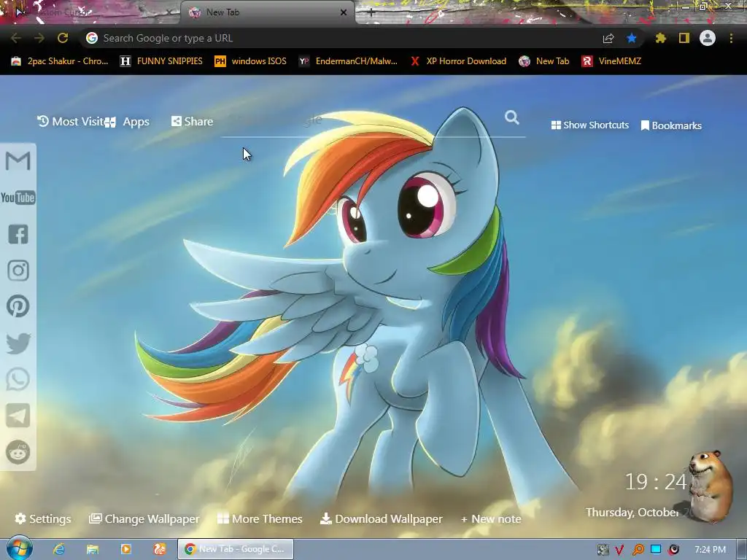The height and width of the screenshot is (560, 747).
Task: Toggle the bookmark star for this tab
Action: point(632,38)
